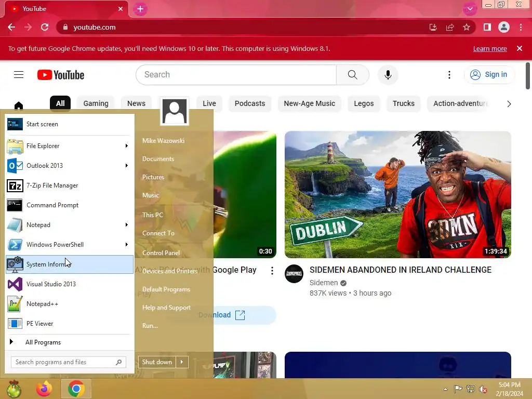Click the voice search microphone
This screenshot has width=532, height=399.
388,75
